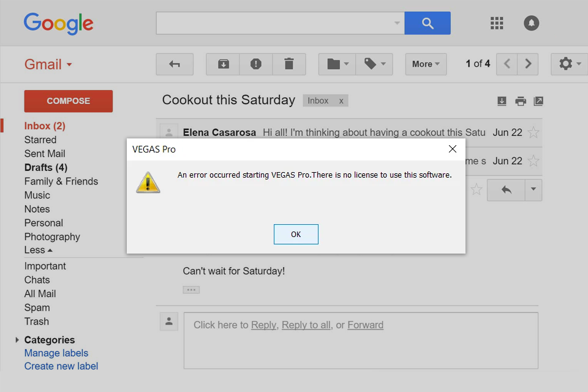
Task: Select the Personal label
Action: click(43, 223)
